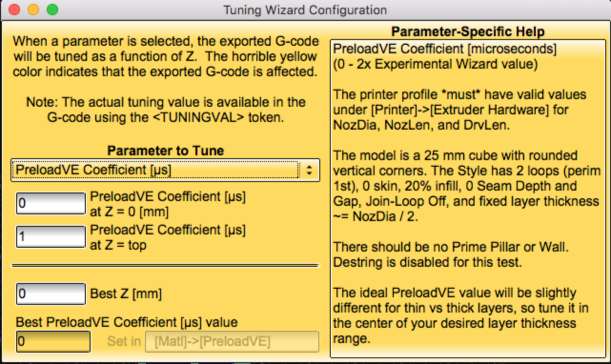Click the dropdown's up-down arrow control
This screenshot has height=364, width=611.
pyautogui.click(x=309, y=170)
